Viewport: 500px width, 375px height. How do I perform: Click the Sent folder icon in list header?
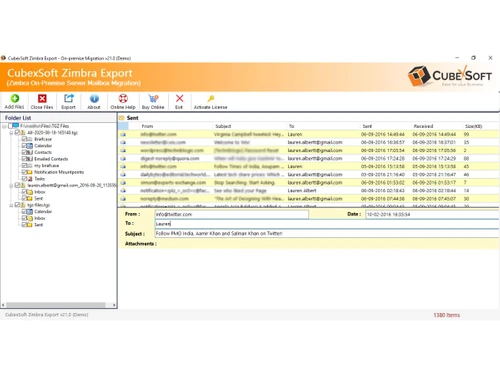(122, 118)
